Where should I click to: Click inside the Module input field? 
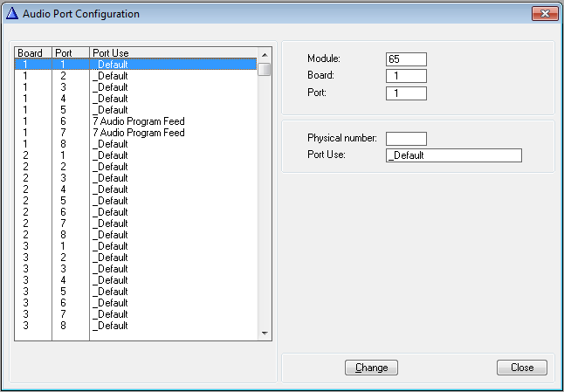[x=406, y=58]
